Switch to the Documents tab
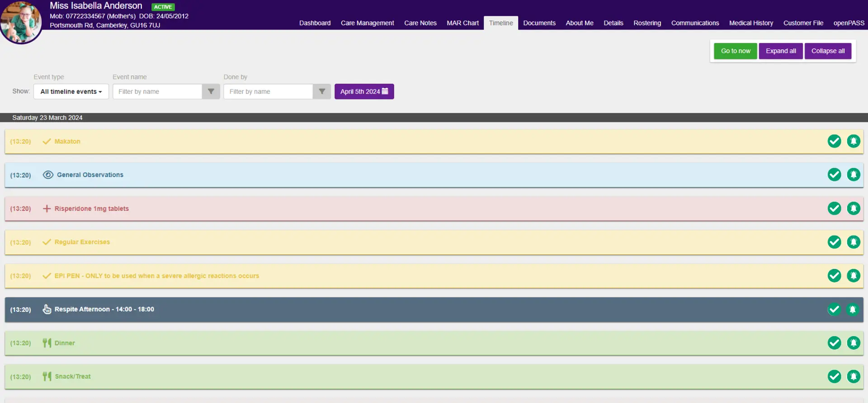This screenshot has width=868, height=403. 539,23
